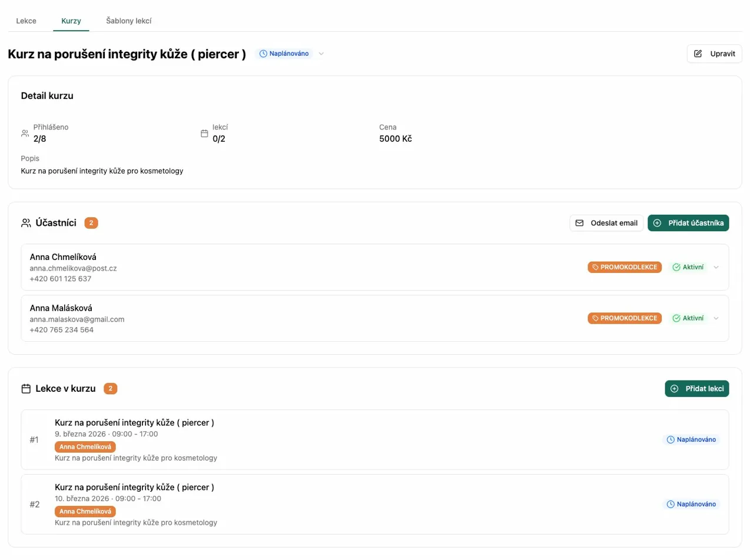The width and height of the screenshot is (750, 560).
Task: Click the tag icon on Anna Chmelíková's PROMOKODLEKCE badge
Action: pyautogui.click(x=595, y=267)
